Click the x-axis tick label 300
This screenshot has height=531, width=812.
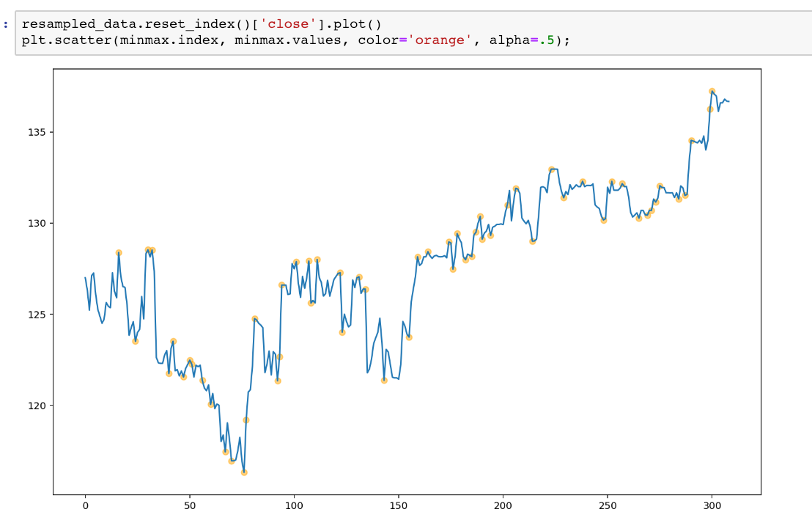tap(712, 505)
